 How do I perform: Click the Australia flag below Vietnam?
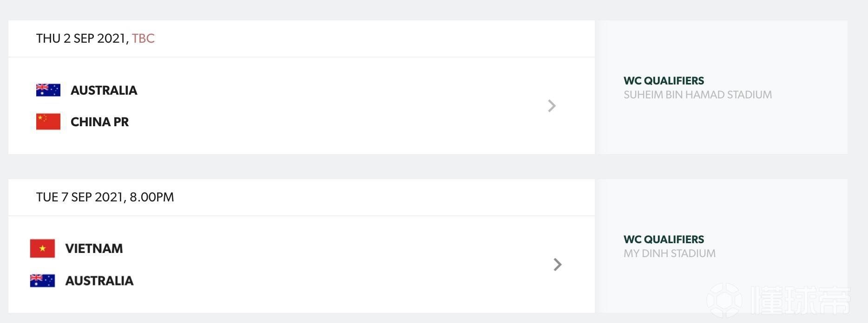click(42, 280)
